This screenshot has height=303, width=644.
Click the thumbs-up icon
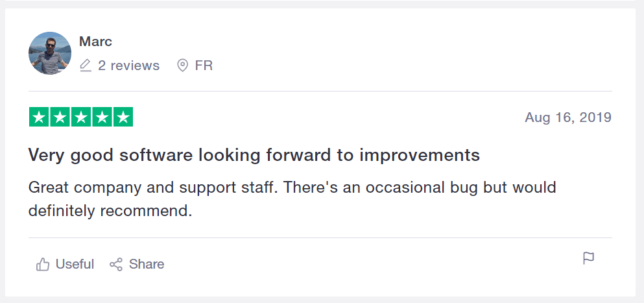[x=43, y=264]
